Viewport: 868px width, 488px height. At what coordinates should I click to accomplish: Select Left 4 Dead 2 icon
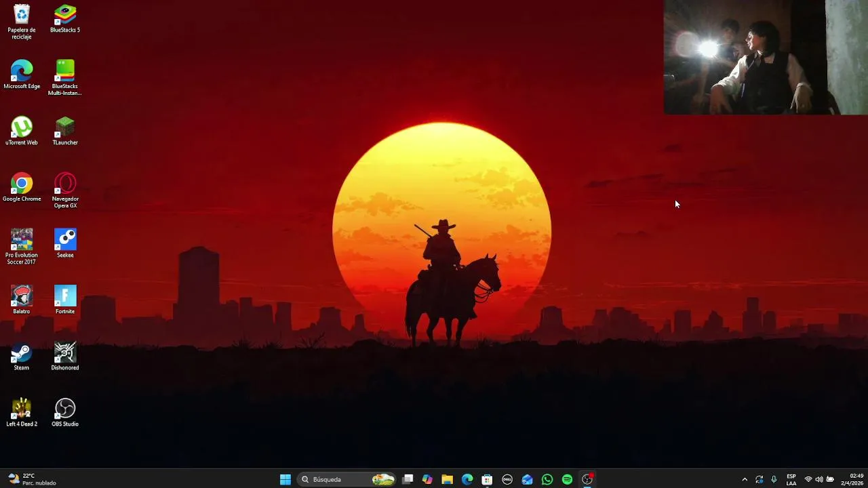[x=22, y=413]
